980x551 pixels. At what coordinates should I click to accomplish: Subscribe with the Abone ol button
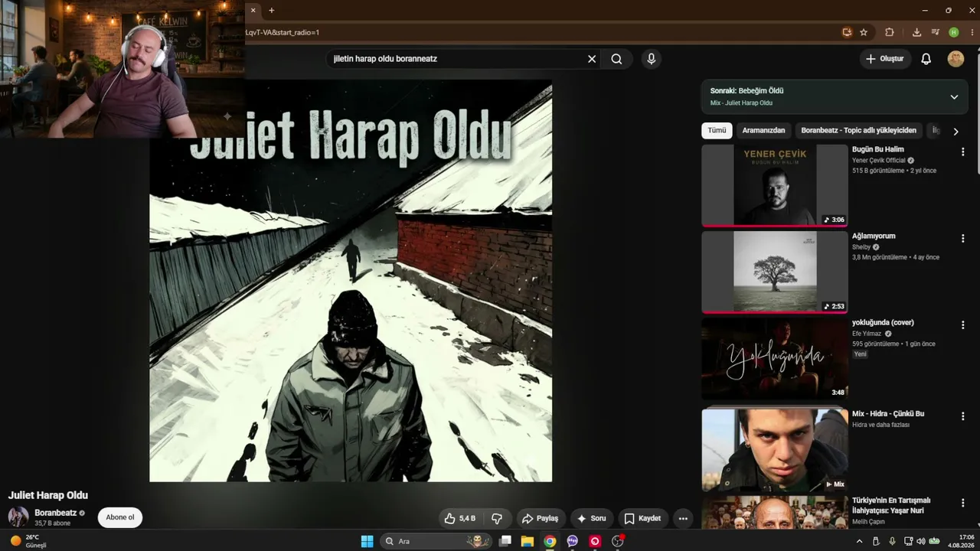click(120, 517)
